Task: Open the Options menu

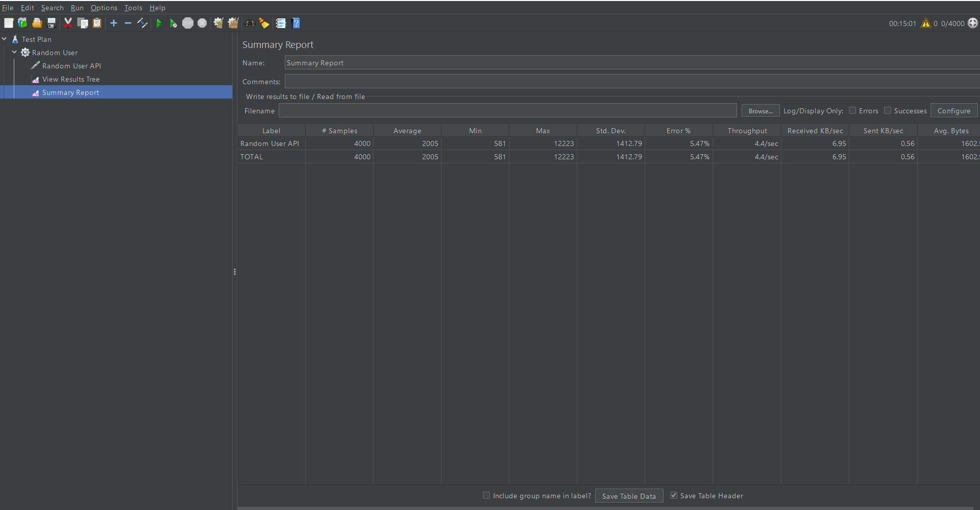Action: 104,8
